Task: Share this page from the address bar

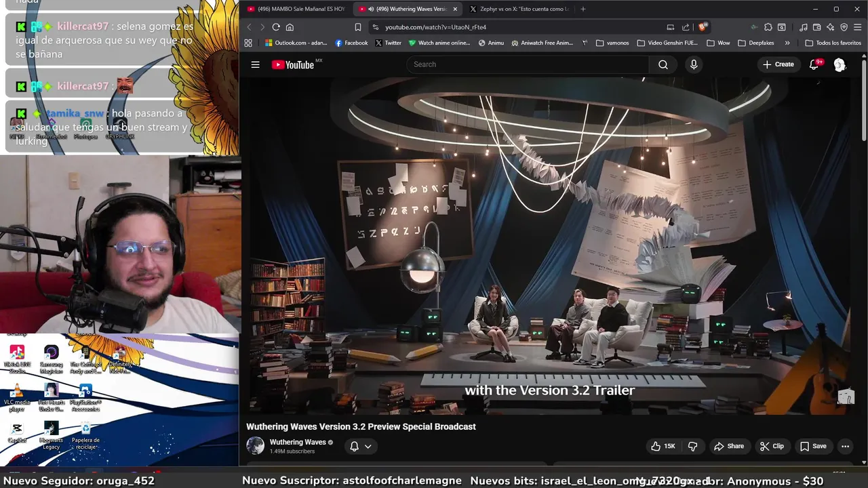Action: coord(686,27)
